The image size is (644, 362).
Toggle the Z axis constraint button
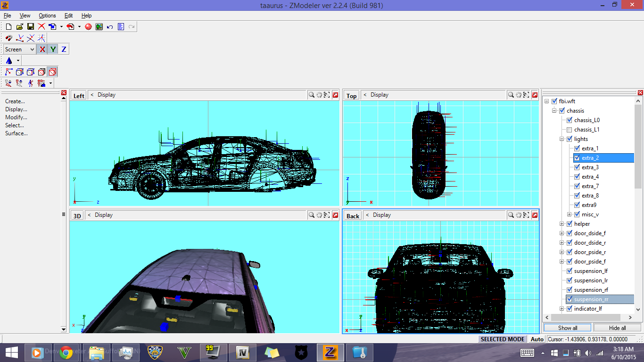(x=64, y=49)
